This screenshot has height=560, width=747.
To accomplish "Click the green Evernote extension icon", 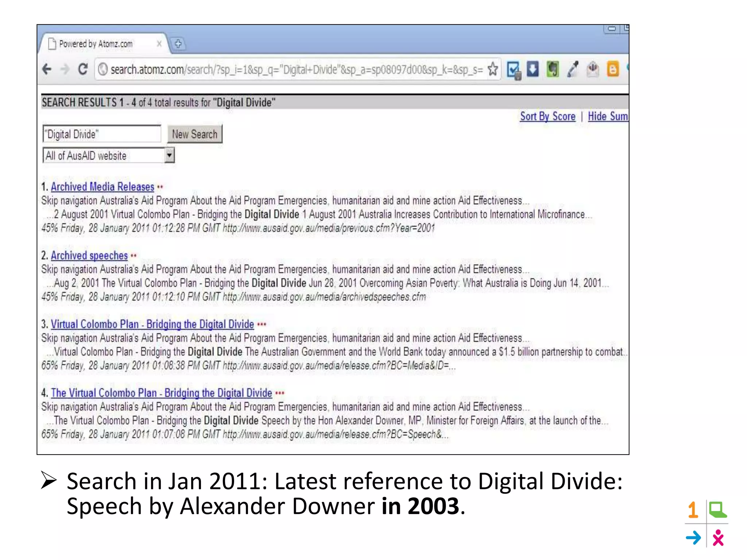I will 553,69.
